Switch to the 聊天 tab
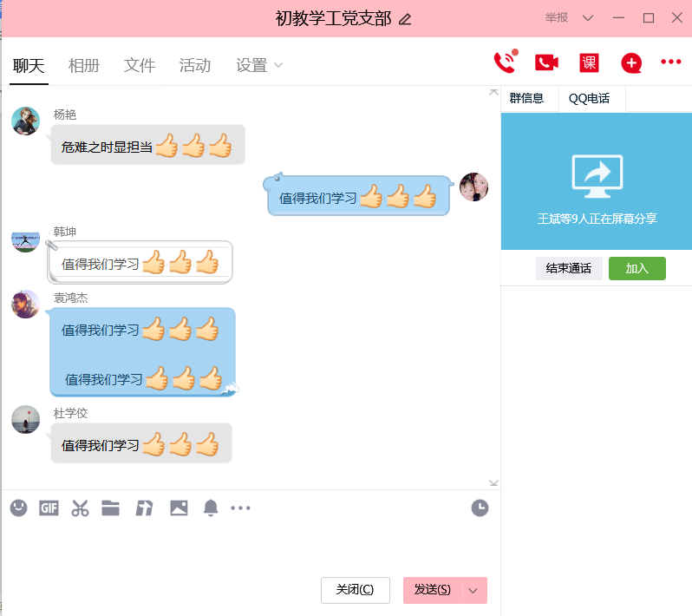Viewport: 692px width, 616px height. [x=29, y=66]
